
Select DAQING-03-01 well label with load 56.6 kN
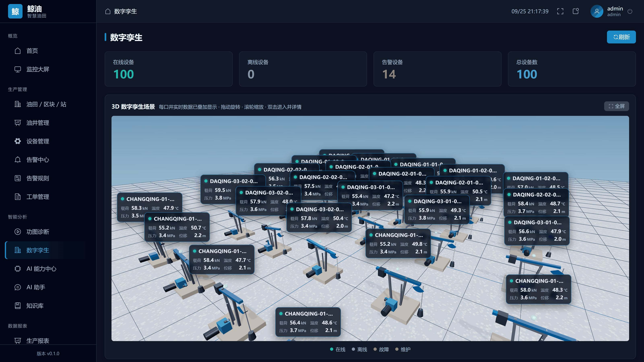pos(537,231)
